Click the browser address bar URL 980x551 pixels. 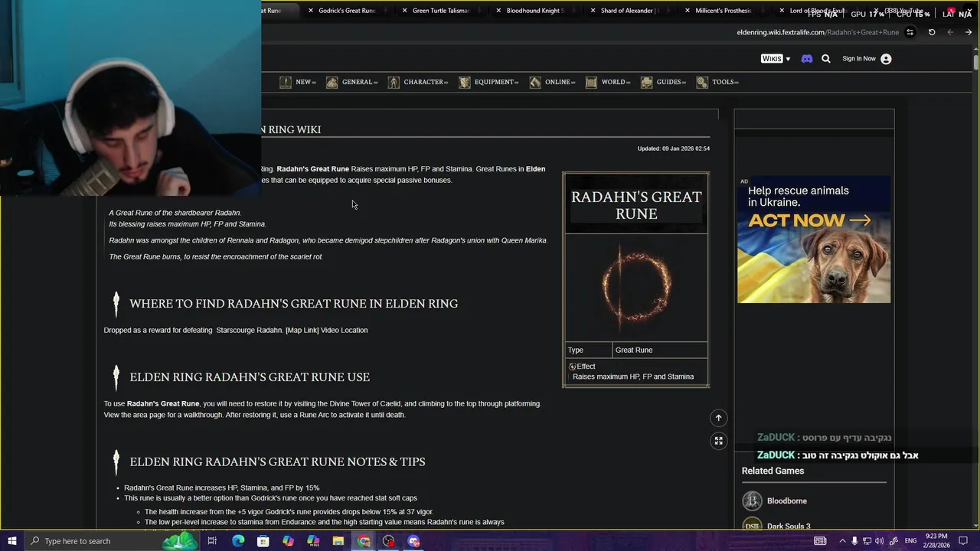(818, 32)
